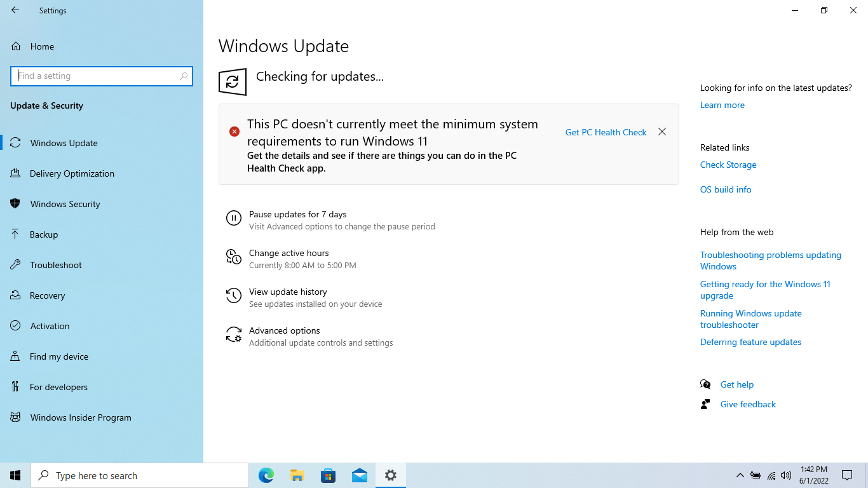
Task: Click the Advanced options gear-sync icon
Action: pyautogui.click(x=234, y=335)
